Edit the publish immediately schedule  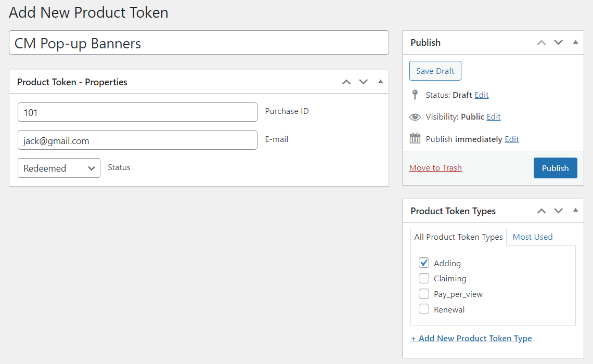click(512, 139)
